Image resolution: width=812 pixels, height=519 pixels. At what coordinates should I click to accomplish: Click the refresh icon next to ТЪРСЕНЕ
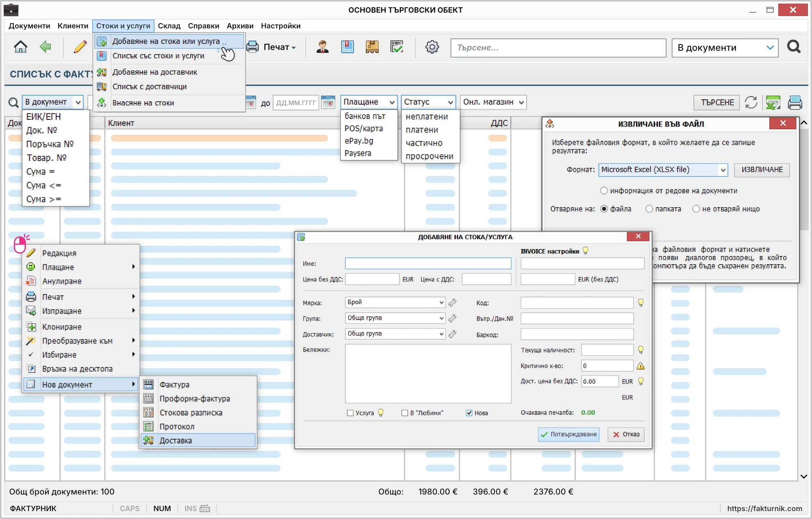coord(751,102)
